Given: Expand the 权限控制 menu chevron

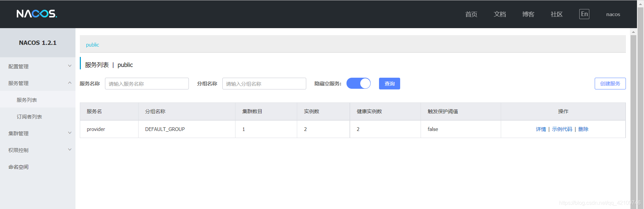Looking at the screenshot, I should (x=70, y=150).
